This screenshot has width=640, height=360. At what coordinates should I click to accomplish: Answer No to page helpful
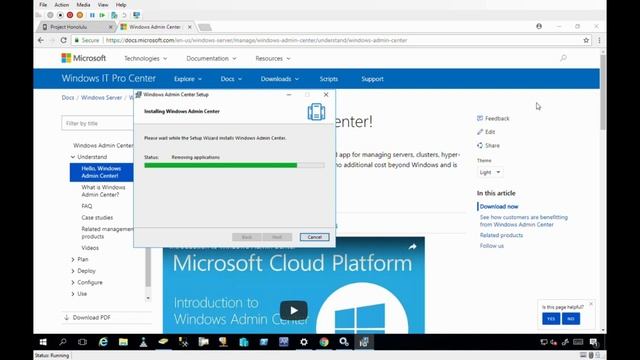[571, 319]
